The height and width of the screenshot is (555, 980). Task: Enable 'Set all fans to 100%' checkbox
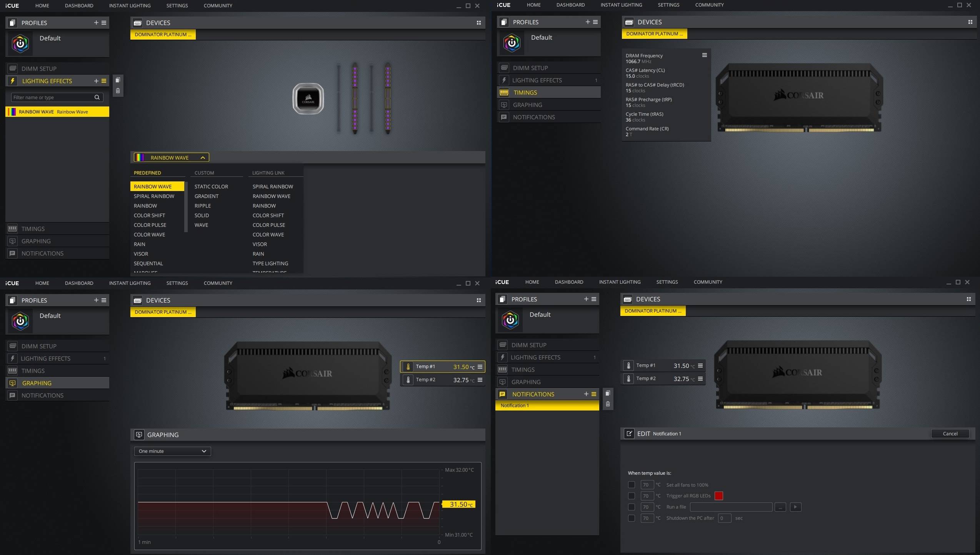coord(631,485)
